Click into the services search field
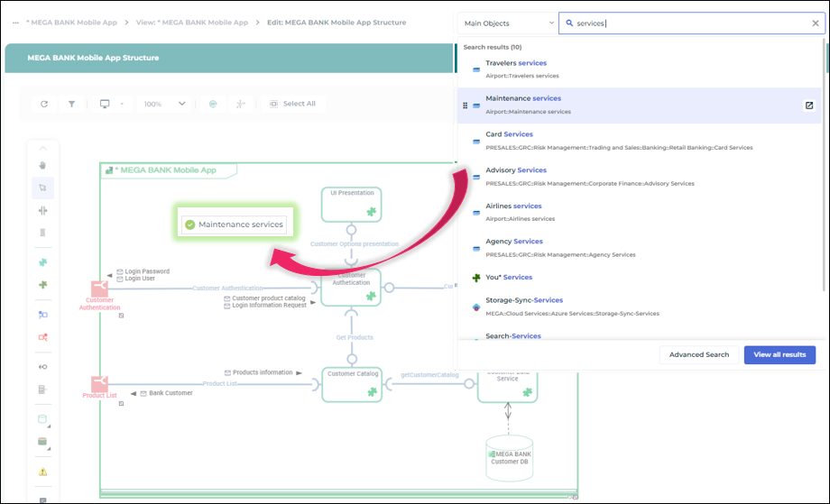Image resolution: width=830 pixels, height=504 pixels. [686, 23]
